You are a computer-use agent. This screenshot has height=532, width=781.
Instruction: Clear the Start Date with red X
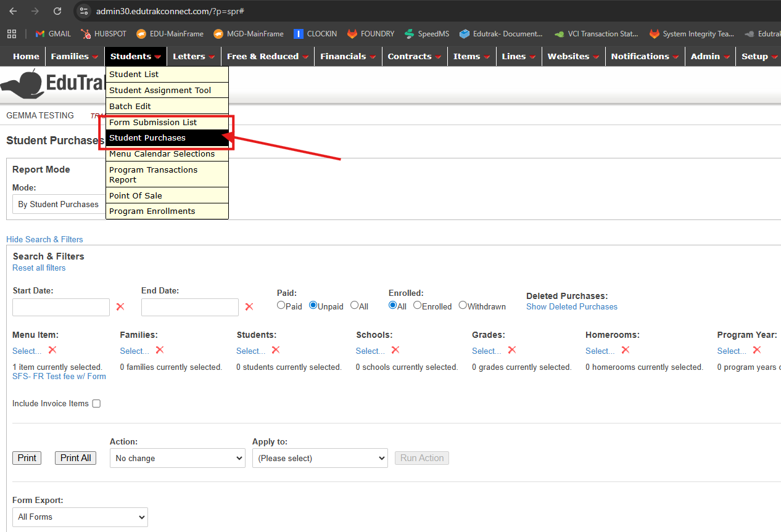(x=120, y=306)
